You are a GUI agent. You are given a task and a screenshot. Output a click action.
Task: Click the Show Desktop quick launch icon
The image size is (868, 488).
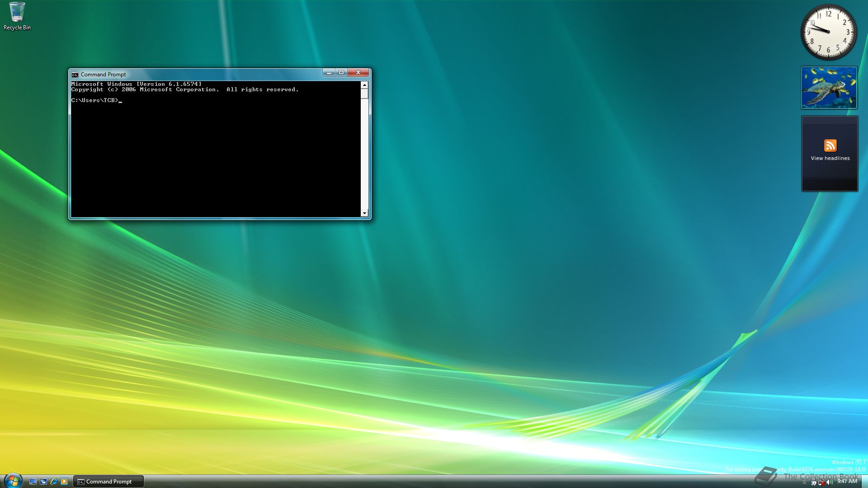point(33,482)
